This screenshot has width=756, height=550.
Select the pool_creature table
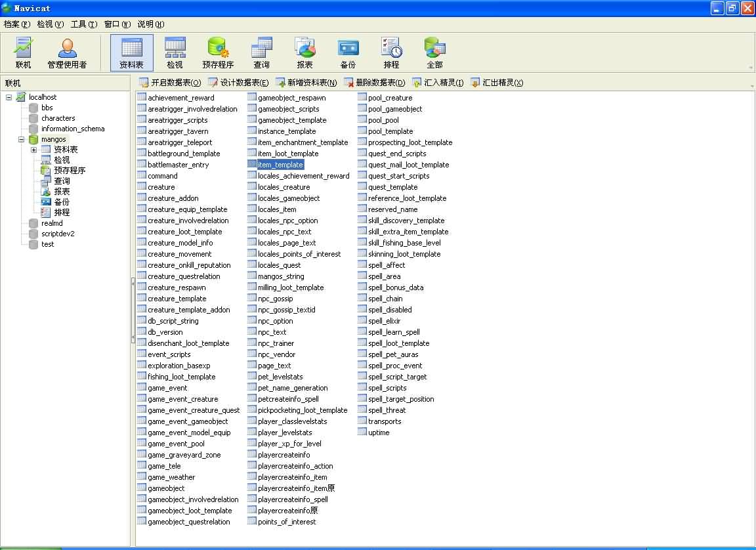pos(390,98)
